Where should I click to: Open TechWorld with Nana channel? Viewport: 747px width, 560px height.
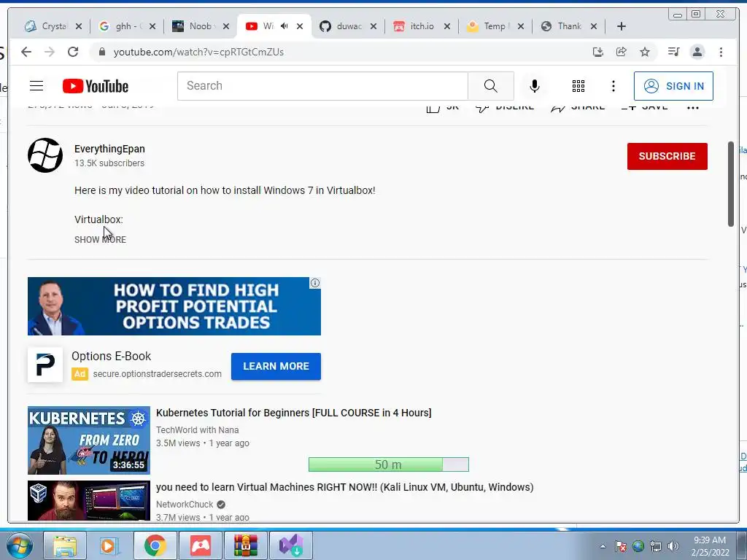tap(197, 430)
